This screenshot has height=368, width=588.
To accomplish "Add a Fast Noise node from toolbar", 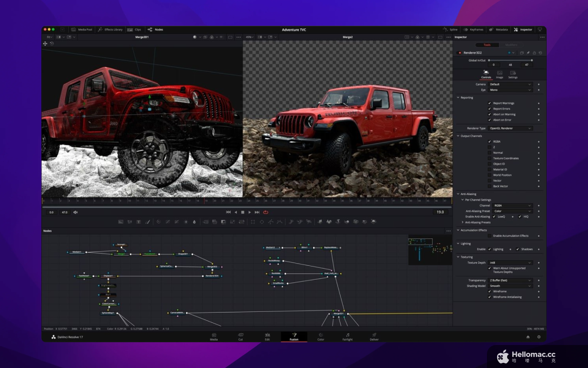I will click(x=130, y=222).
